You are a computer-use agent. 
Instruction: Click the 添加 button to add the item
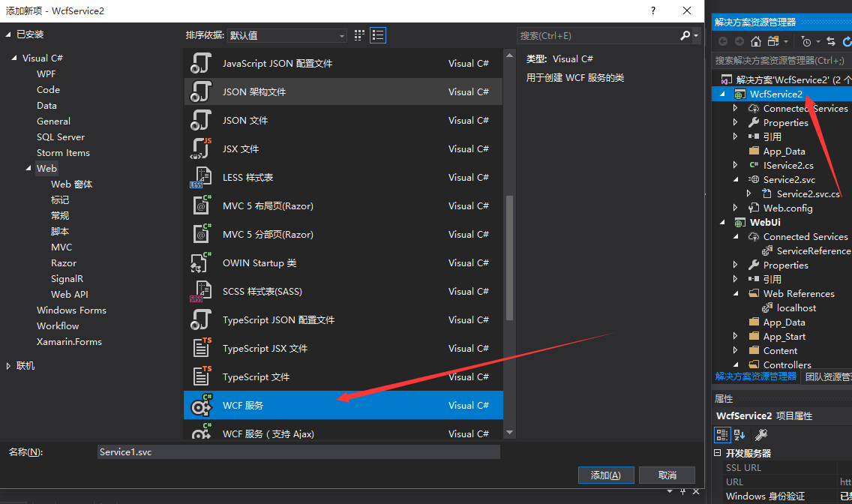coord(605,475)
